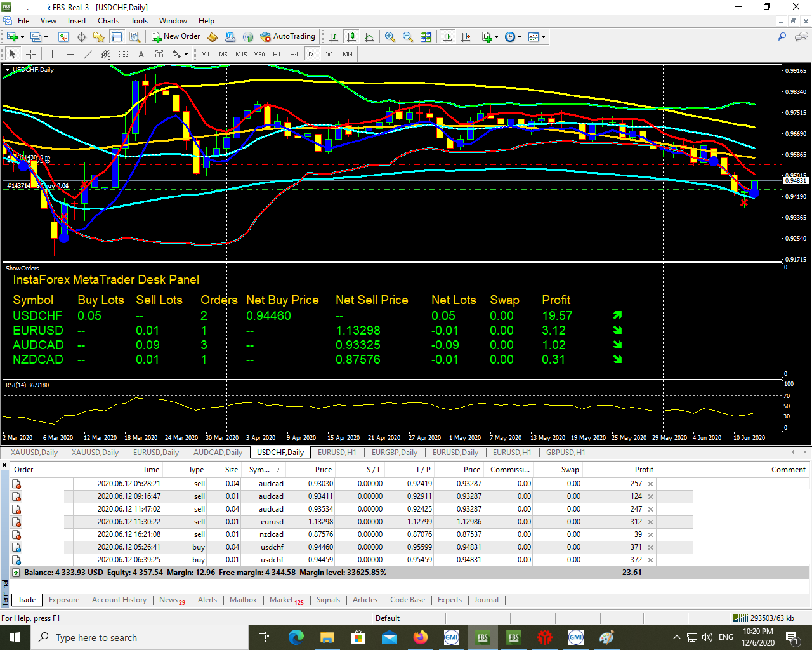Expand the Periods dropdown arrow

520,37
